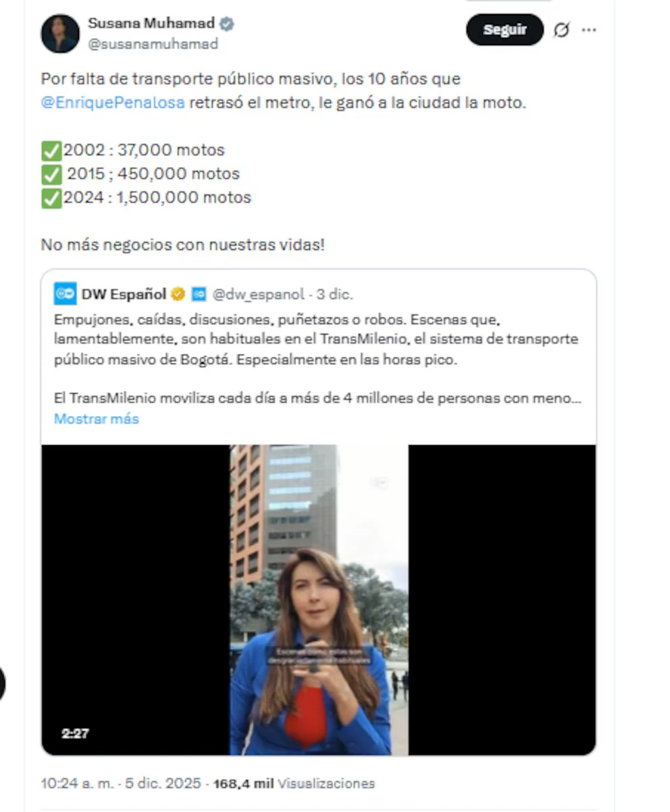Open the Susana Muhamad display name
The height and width of the screenshot is (812, 670).
coord(151,24)
